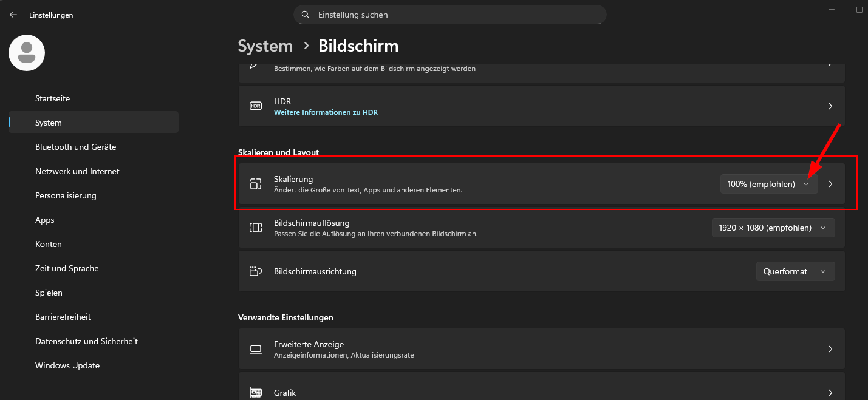The width and height of the screenshot is (868, 400).
Task: Click the Grafik icon
Action: pos(256,393)
